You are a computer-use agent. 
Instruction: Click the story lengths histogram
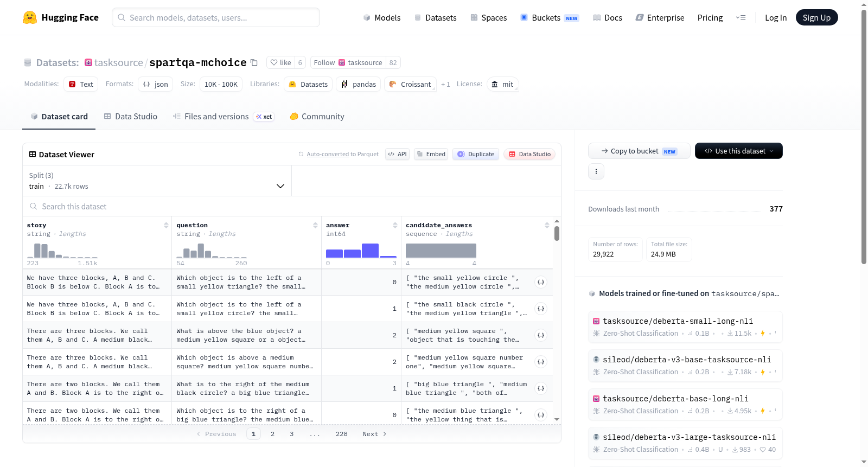pos(62,251)
